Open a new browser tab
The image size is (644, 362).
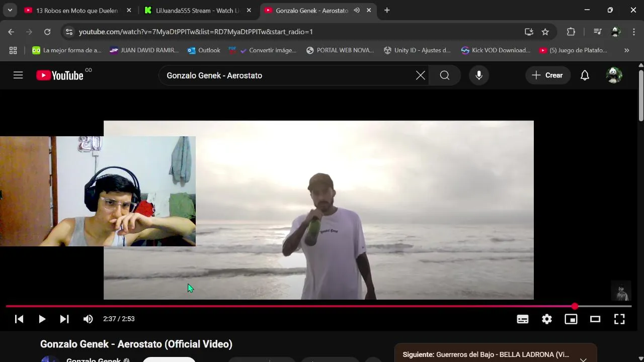[x=387, y=11]
